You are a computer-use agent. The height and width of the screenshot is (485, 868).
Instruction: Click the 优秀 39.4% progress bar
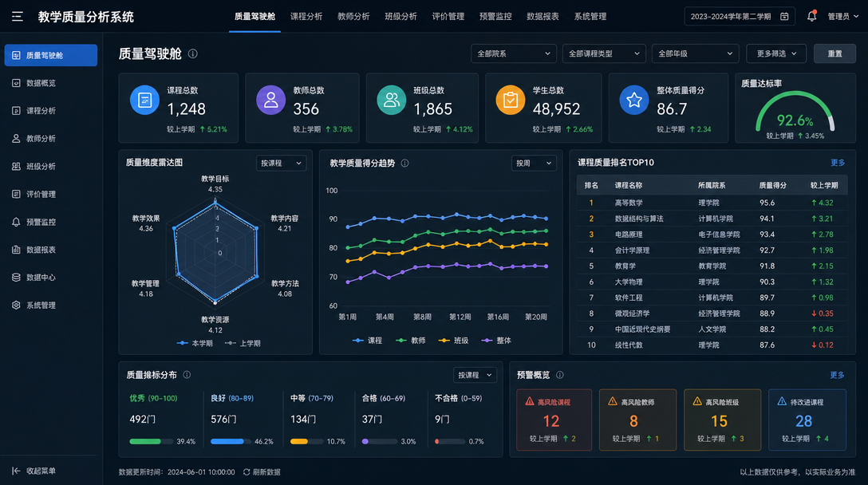click(151, 441)
